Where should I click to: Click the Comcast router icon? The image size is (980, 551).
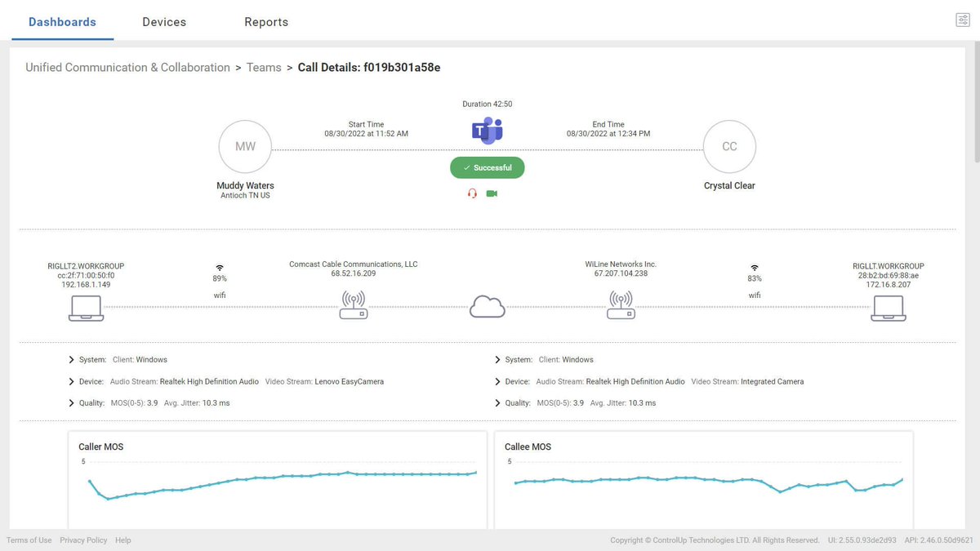[354, 305]
